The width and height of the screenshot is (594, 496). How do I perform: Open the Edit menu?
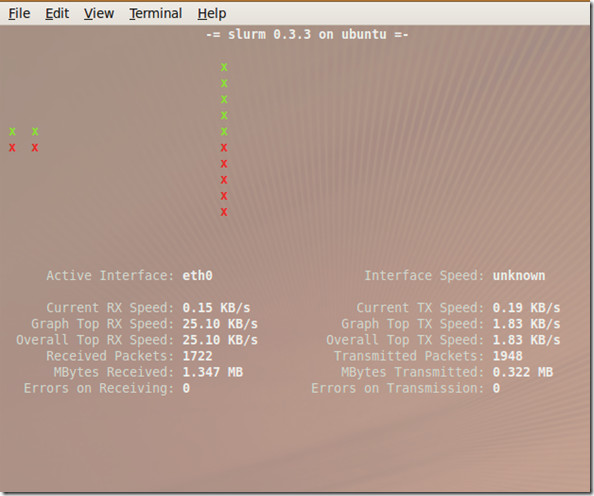pyautogui.click(x=57, y=13)
